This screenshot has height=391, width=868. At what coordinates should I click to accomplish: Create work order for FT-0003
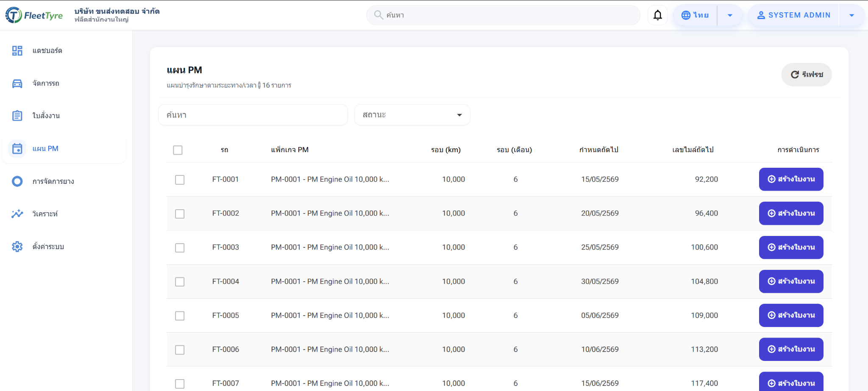[x=791, y=247]
